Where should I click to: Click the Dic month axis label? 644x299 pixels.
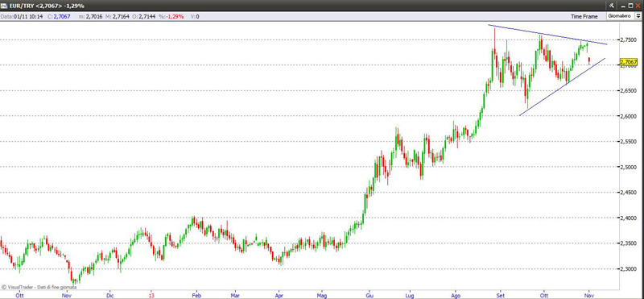pyautogui.click(x=109, y=295)
